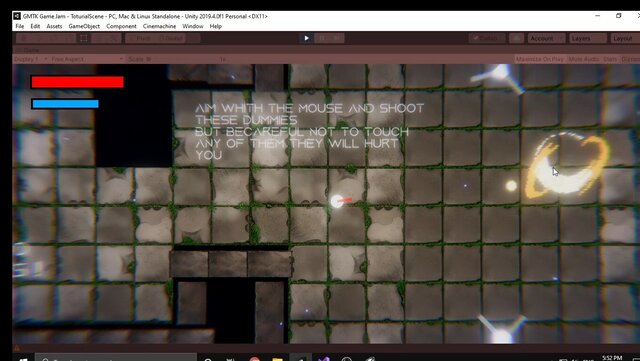
Task: Open the File menu
Action: 20,26
